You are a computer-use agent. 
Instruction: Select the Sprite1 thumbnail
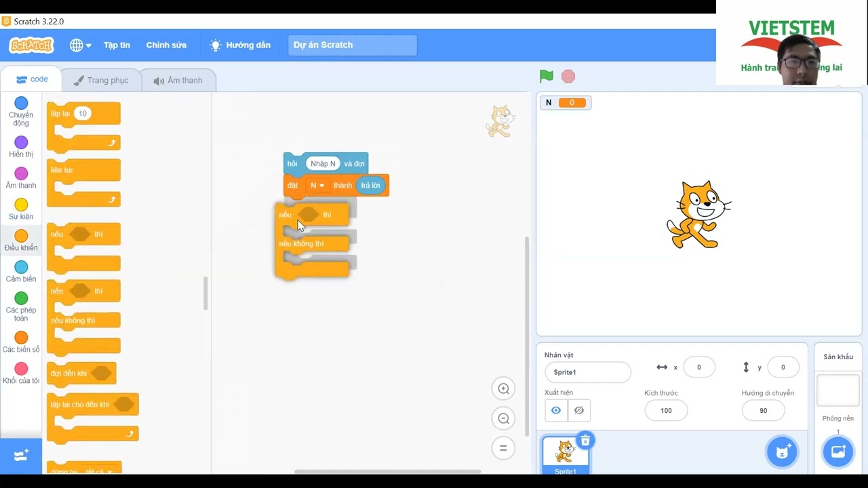(565, 455)
